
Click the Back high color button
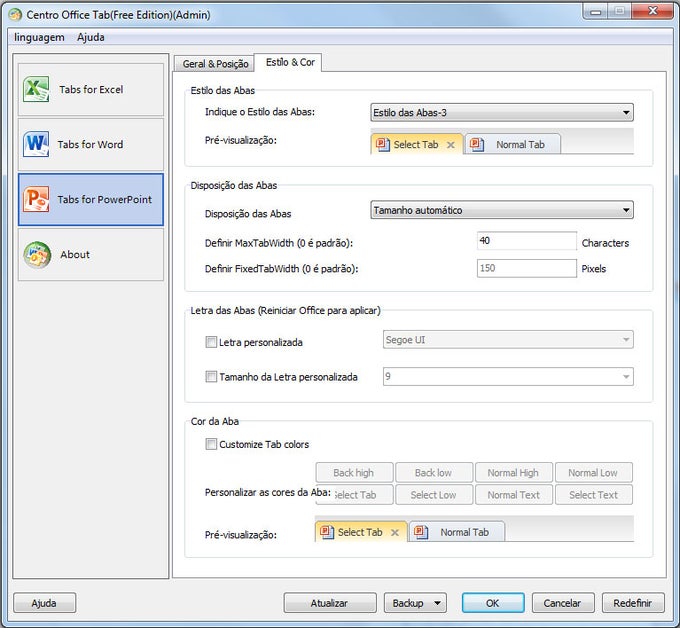pos(354,473)
